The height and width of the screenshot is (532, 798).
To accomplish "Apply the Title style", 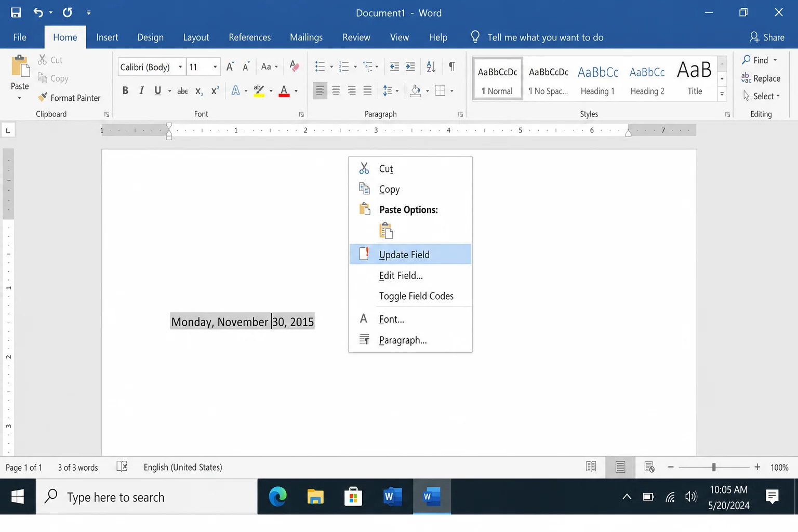I will [695, 79].
